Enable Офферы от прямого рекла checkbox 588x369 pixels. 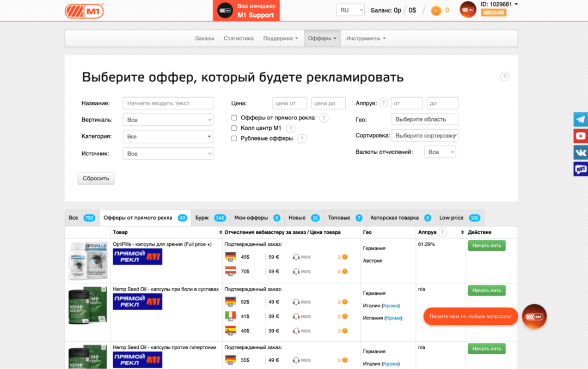coord(234,118)
